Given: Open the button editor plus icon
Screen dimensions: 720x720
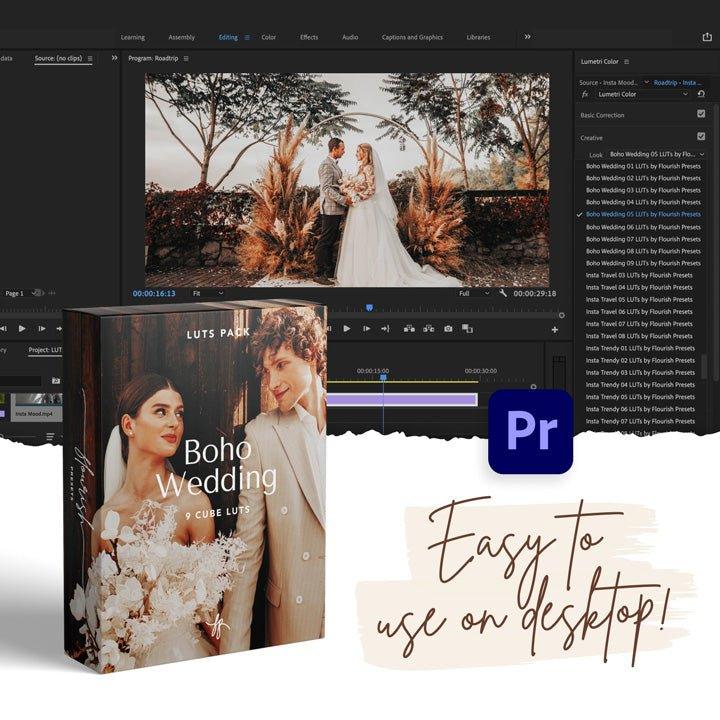Looking at the screenshot, I should 554,329.
